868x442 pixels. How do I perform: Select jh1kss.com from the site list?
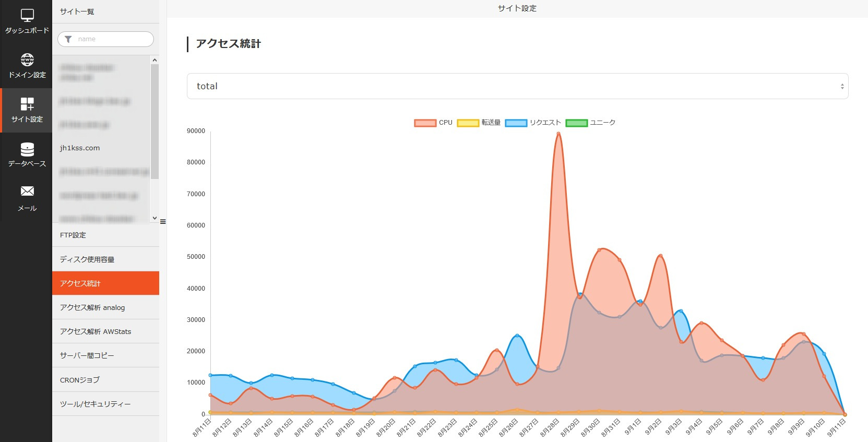(x=80, y=148)
